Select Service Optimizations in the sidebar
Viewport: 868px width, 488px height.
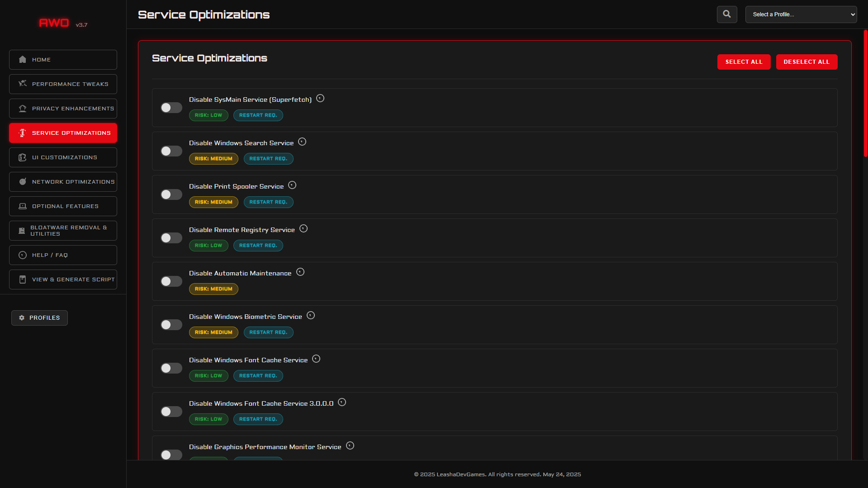coord(63,133)
